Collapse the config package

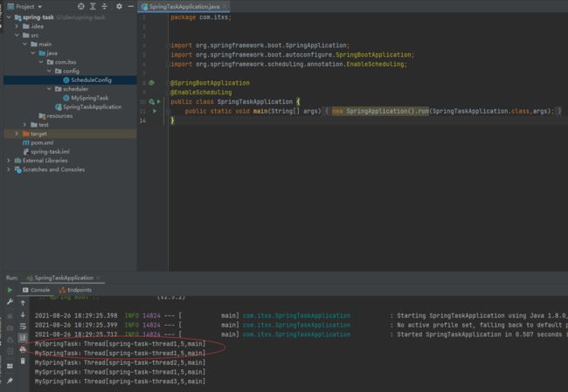point(49,71)
